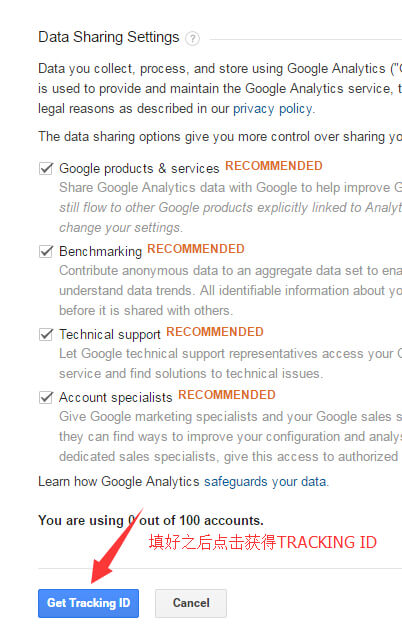Click the Benchmarking option label

click(101, 252)
